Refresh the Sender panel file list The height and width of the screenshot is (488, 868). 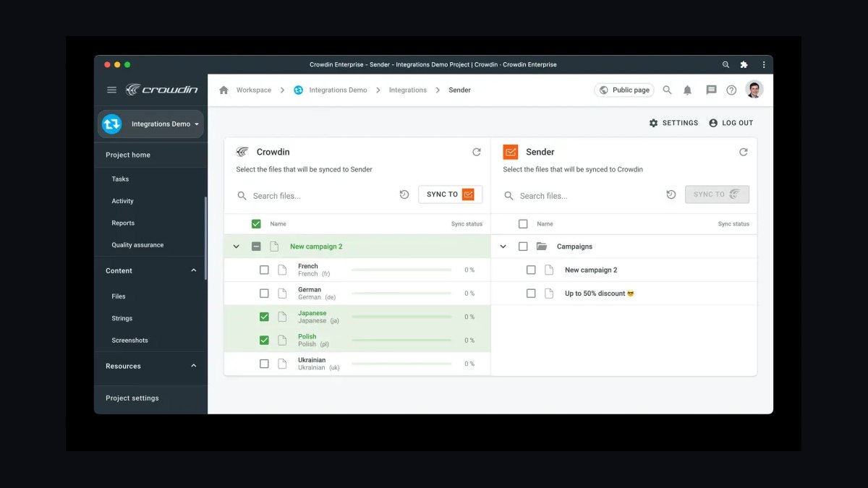pos(743,152)
